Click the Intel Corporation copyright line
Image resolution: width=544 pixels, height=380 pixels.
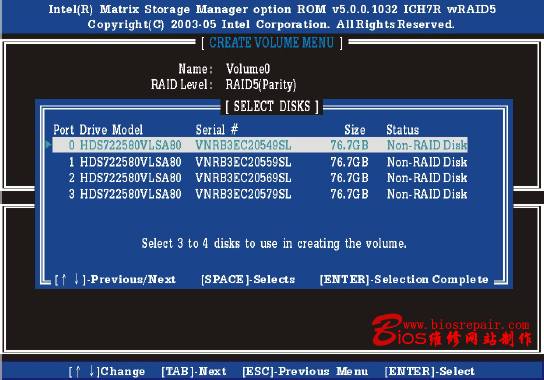pos(271,24)
